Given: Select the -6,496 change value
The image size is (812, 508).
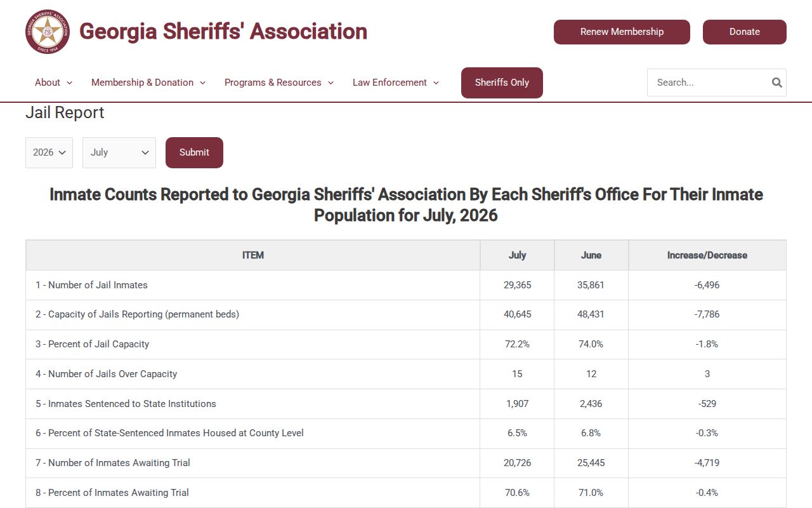Looking at the screenshot, I should [x=707, y=285].
